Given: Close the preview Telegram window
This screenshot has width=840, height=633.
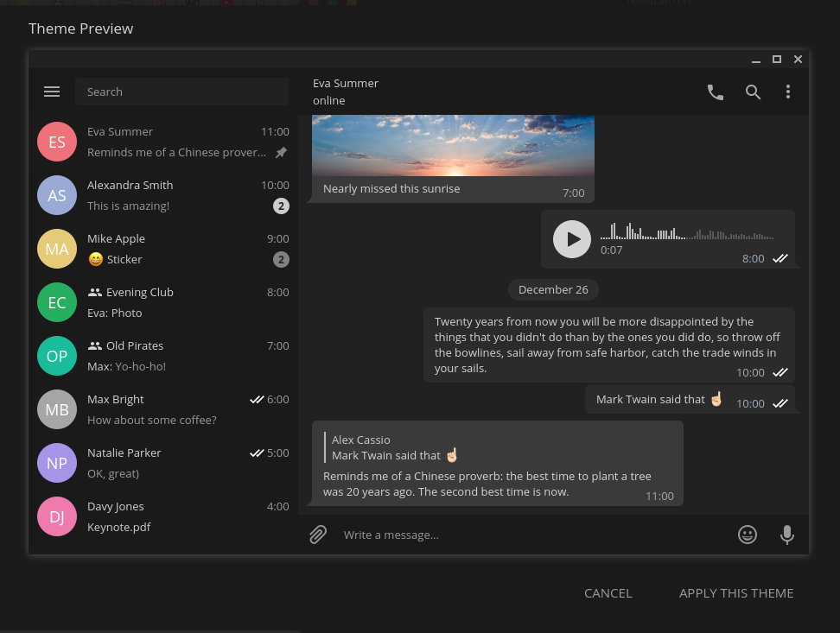Looking at the screenshot, I should click(798, 60).
